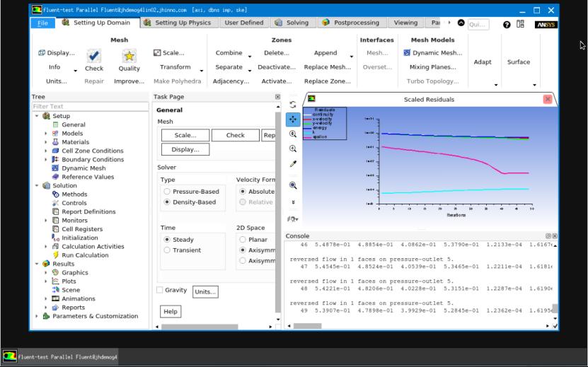Viewport: 588px width, 367px height.
Task: Expand Cell Zone Conditions node
Action: (x=46, y=151)
